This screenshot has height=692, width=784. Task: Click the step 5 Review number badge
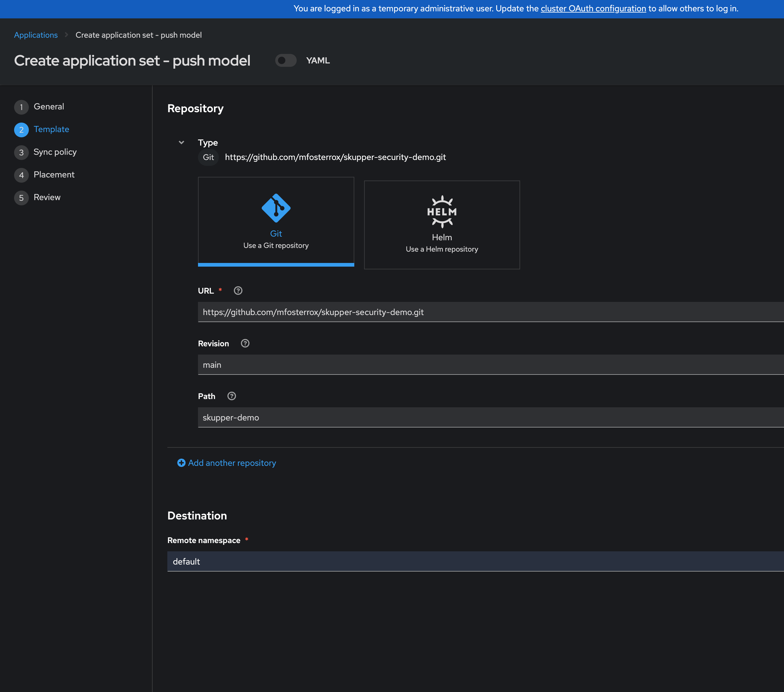pyautogui.click(x=21, y=198)
